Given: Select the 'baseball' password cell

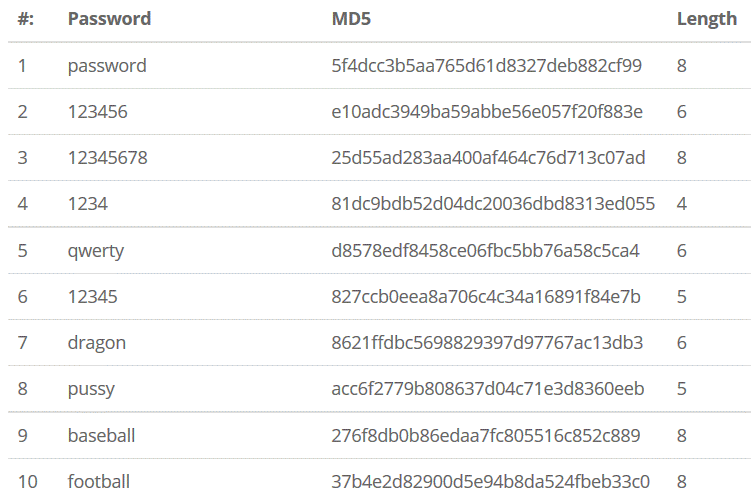Looking at the screenshot, I should [101, 435].
